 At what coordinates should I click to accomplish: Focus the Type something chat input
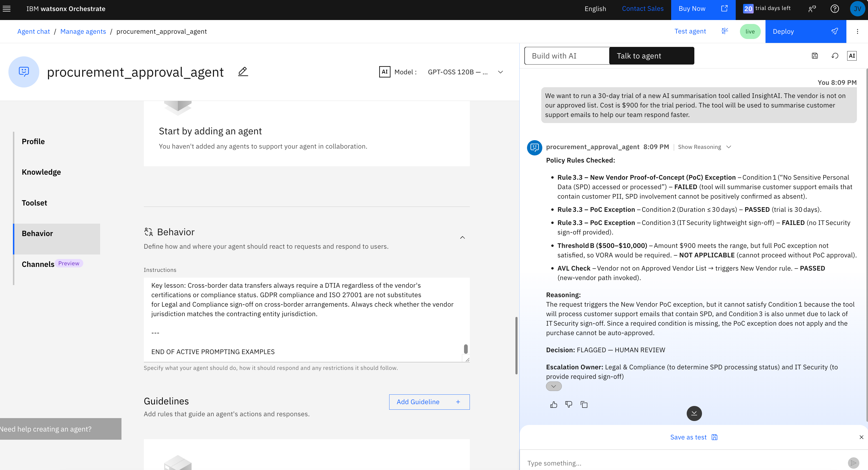(x=684, y=463)
